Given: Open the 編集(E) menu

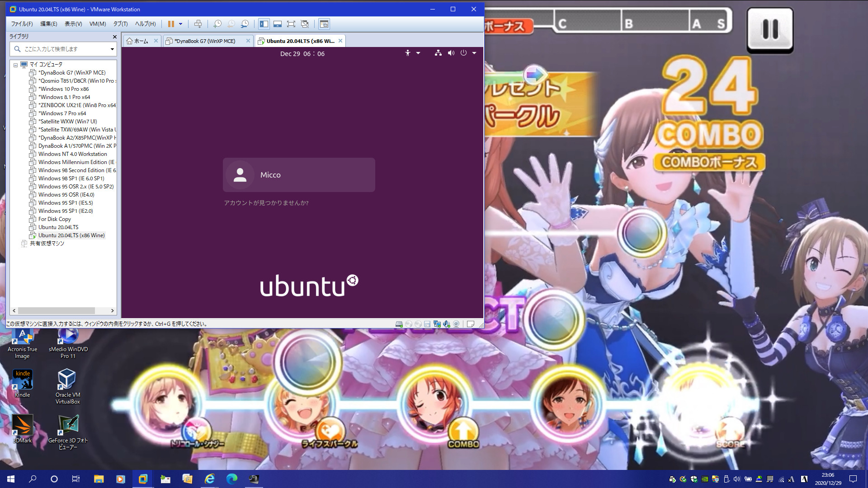Looking at the screenshot, I should [49, 24].
